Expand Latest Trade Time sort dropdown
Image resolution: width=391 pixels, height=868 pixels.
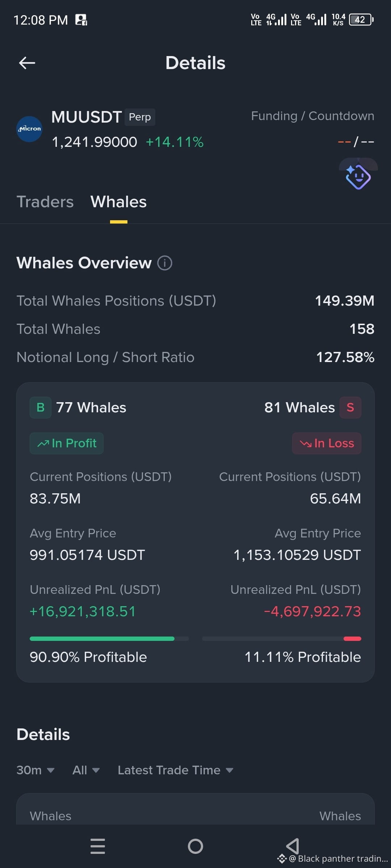176,770
